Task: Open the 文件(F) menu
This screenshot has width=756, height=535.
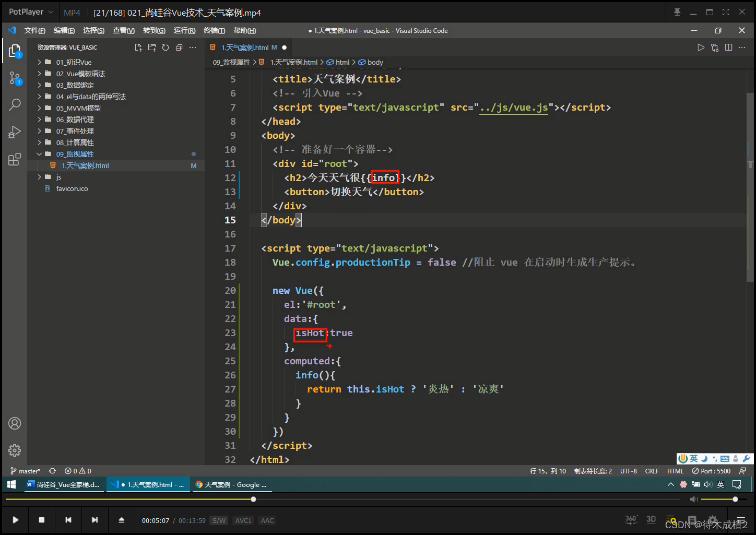Action: (34, 31)
